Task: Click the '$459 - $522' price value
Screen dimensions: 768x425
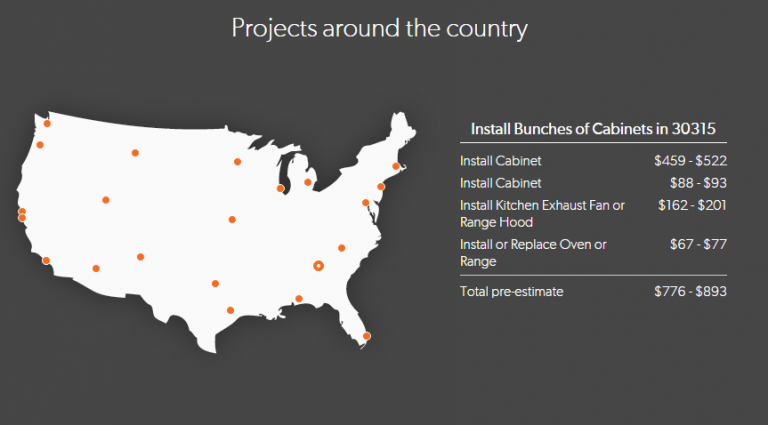Action: point(691,161)
